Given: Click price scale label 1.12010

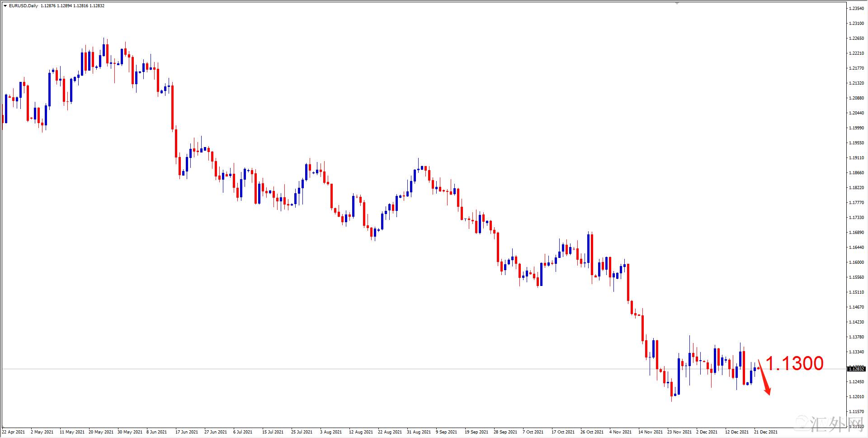Looking at the screenshot, I should point(856,397).
